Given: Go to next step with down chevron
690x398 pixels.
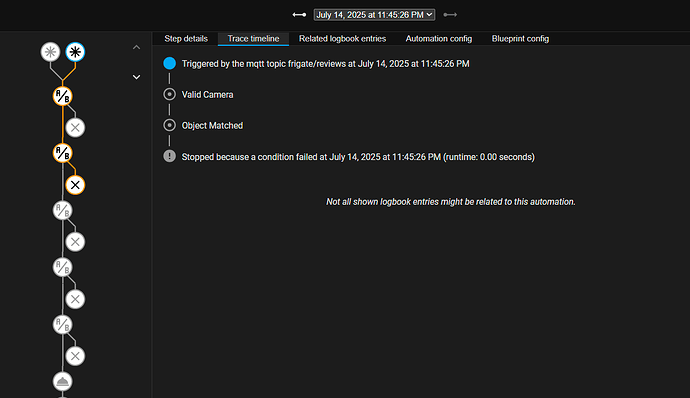Looking at the screenshot, I should tap(136, 77).
